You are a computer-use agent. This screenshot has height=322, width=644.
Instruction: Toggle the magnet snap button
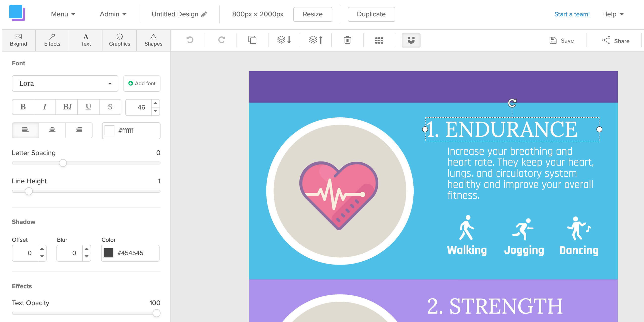pos(411,40)
